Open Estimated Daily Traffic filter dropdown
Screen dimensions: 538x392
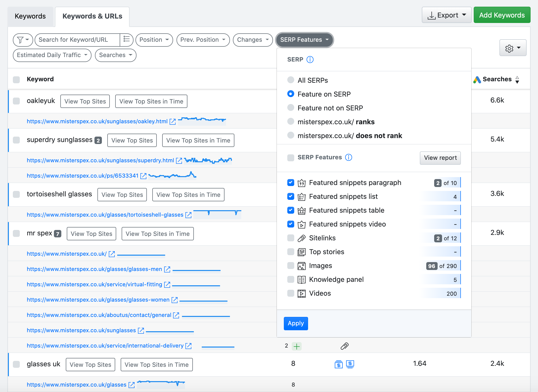click(52, 55)
